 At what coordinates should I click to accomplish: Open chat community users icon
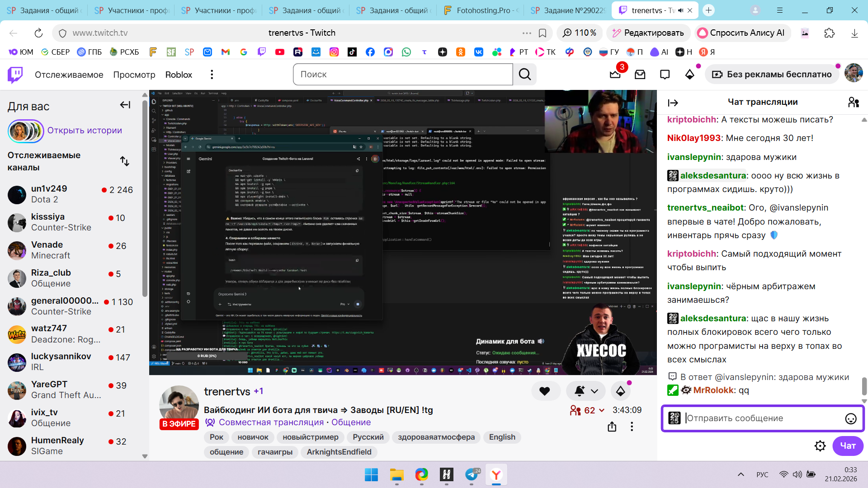point(853,103)
